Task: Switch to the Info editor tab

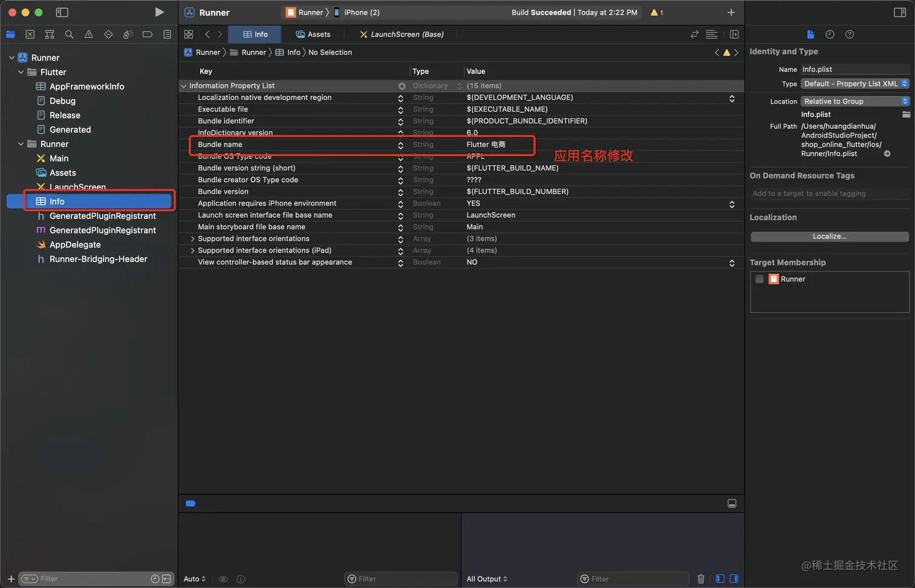Action: (x=255, y=34)
